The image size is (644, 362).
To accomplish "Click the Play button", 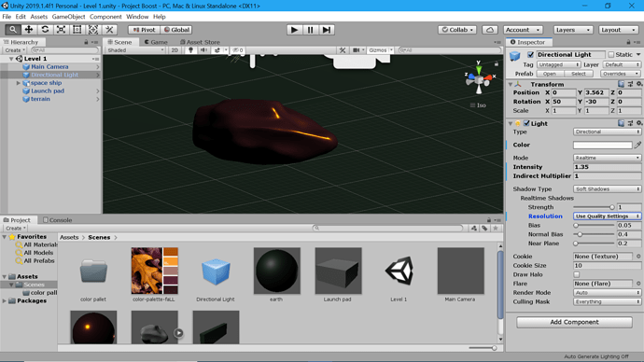I will point(294,30).
